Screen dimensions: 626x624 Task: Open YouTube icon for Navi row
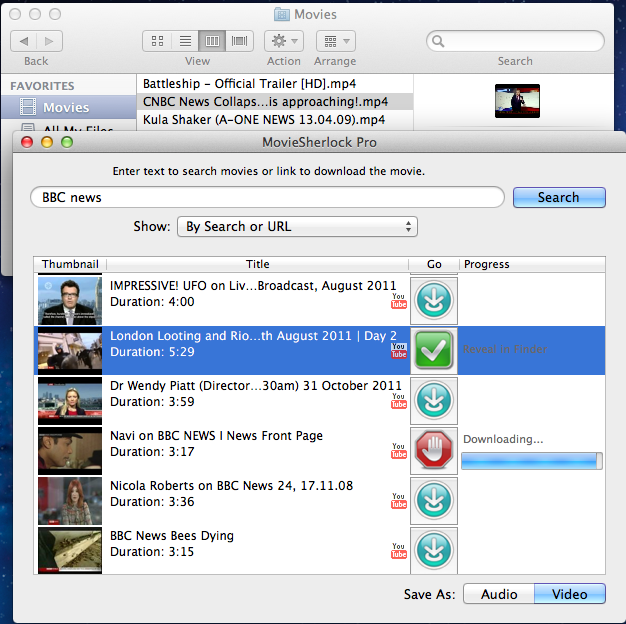(x=398, y=451)
